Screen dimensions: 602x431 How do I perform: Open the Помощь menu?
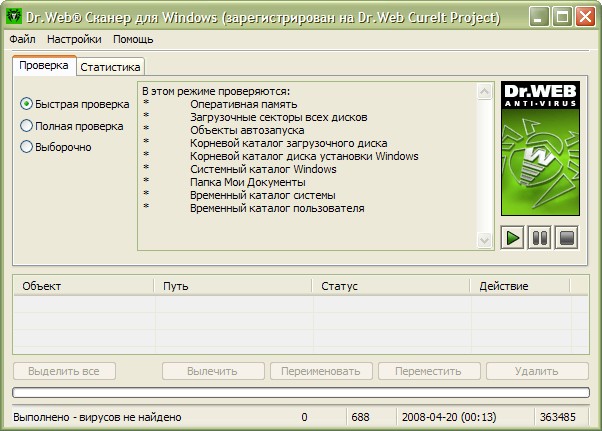133,40
